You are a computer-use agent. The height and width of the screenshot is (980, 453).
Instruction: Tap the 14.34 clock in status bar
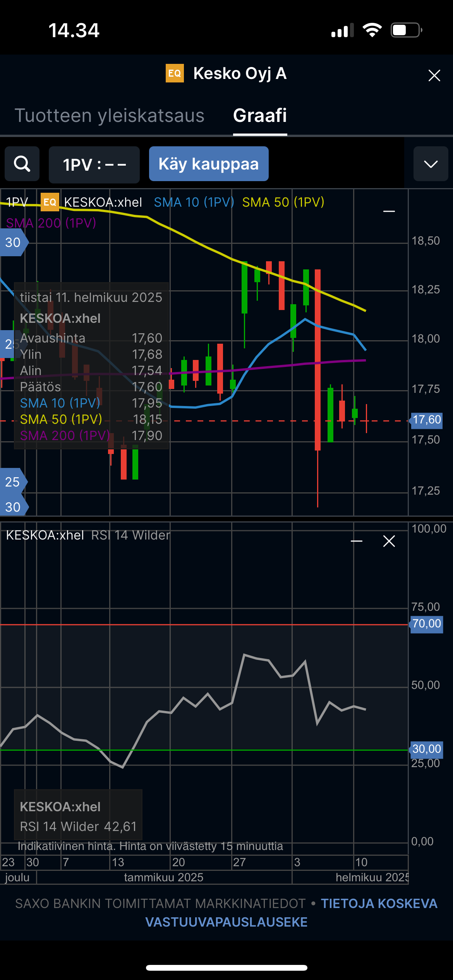coord(74,30)
